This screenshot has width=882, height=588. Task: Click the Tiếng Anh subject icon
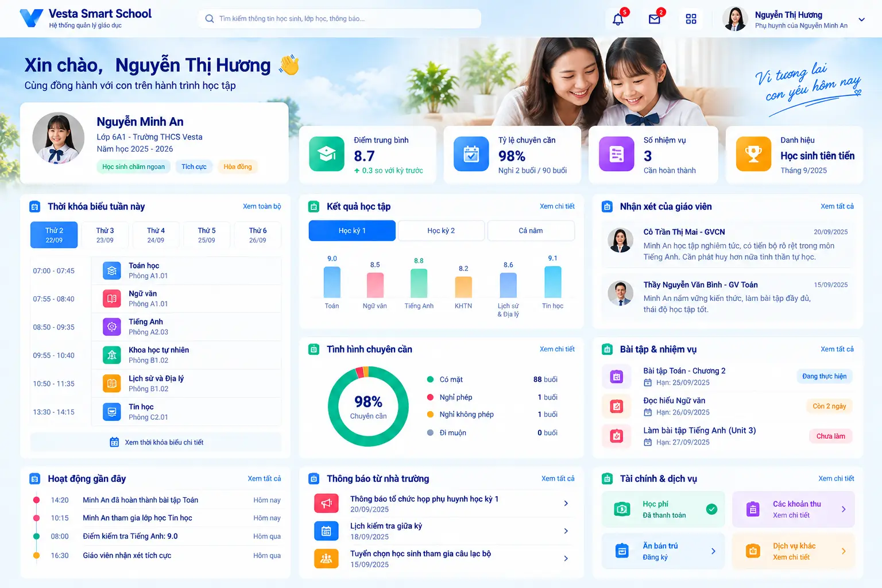click(x=112, y=327)
